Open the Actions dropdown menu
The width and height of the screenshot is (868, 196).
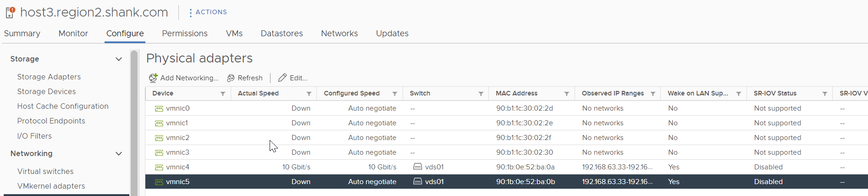tap(208, 12)
